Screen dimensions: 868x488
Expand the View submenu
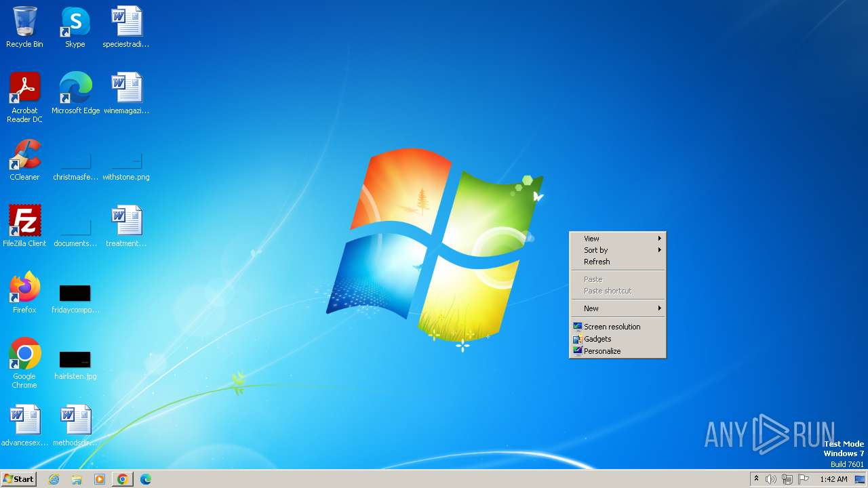click(618, 239)
